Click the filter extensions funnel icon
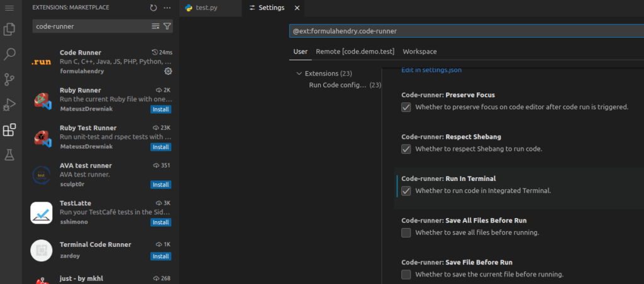 tap(167, 26)
